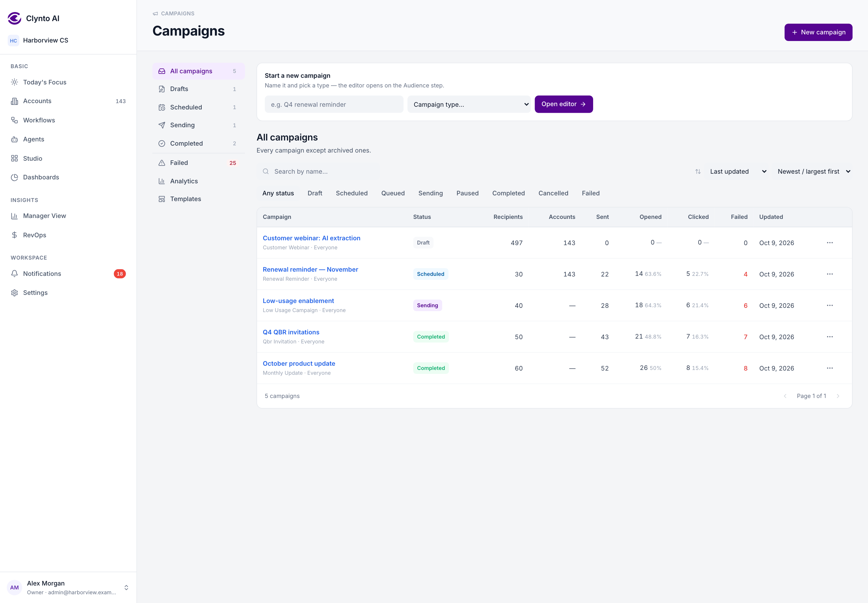Filter by Paused status tab
868x603 pixels.
pos(467,193)
